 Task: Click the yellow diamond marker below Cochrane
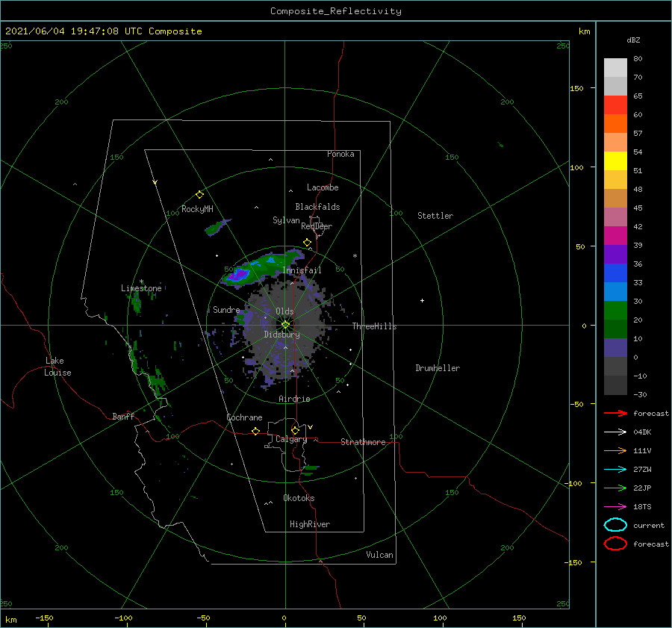pyautogui.click(x=256, y=432)
